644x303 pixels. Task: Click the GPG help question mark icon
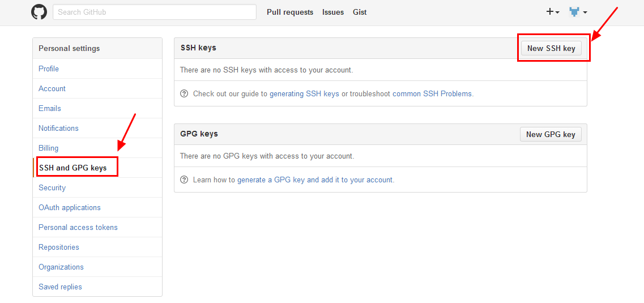184,180
